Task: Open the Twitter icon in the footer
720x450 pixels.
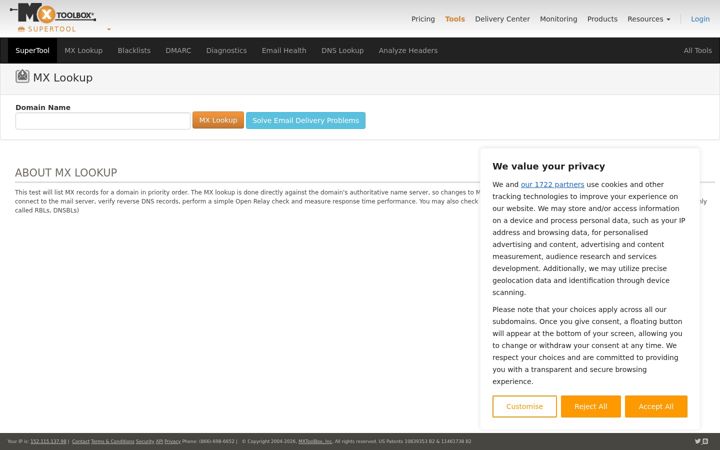Action: 698,441
